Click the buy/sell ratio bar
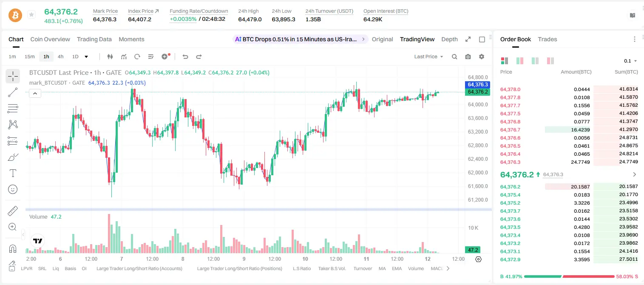Image resolution: width=644 pixels, height=285 pixels. (x=569, y=276)
